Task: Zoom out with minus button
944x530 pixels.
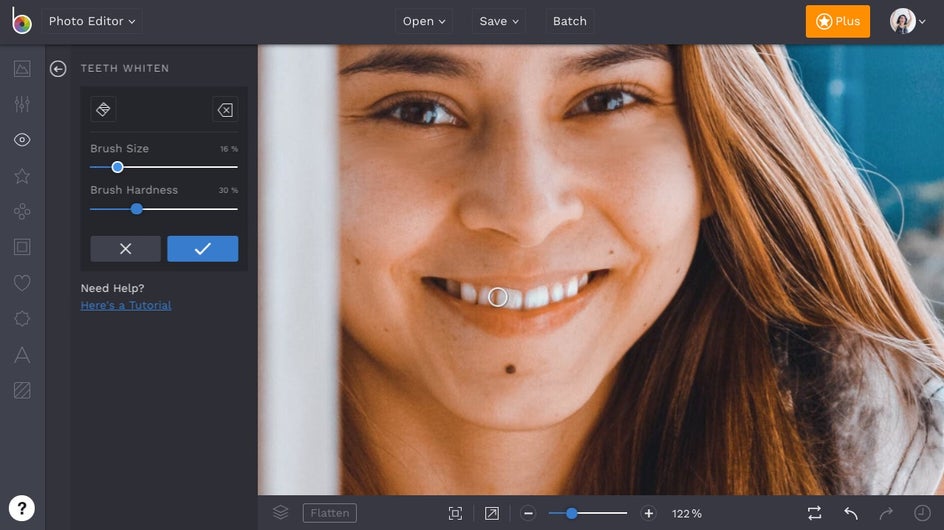Action: tap(529, 513)
